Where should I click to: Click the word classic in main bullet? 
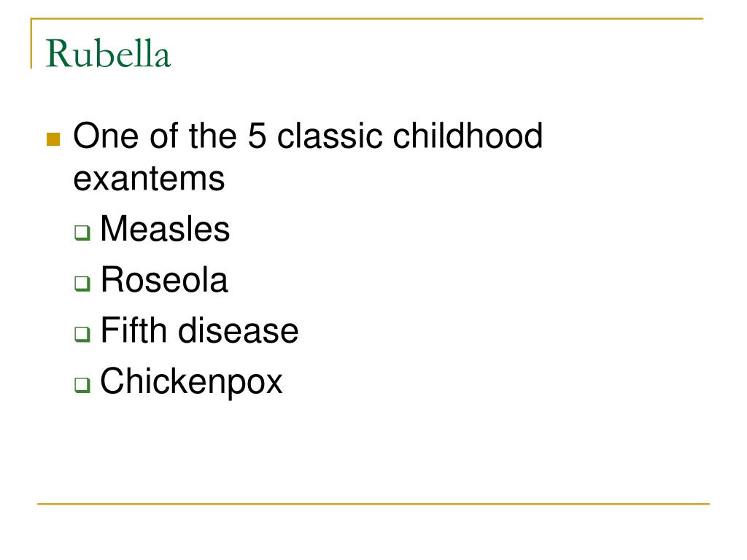pyautogui.click(x=330, y=135)
